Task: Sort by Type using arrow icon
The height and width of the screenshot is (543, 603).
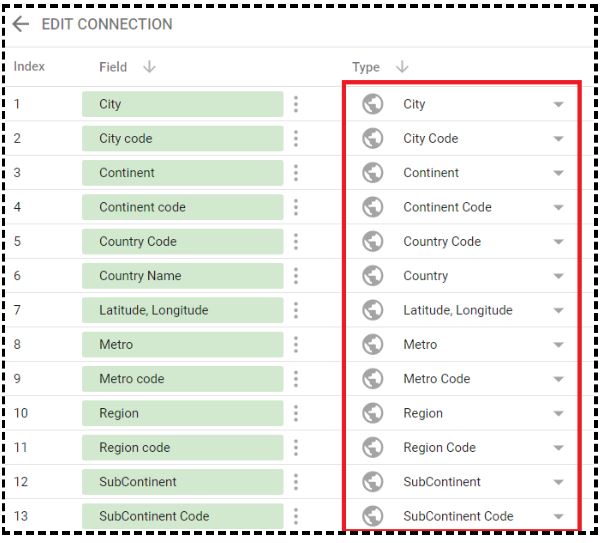Action: coord(402,67)
